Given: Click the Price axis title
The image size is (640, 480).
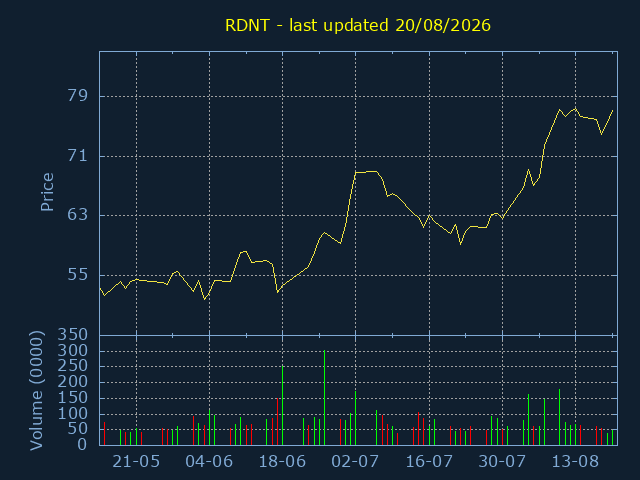Looking at the screenshot, I should (x=47, y=192).
